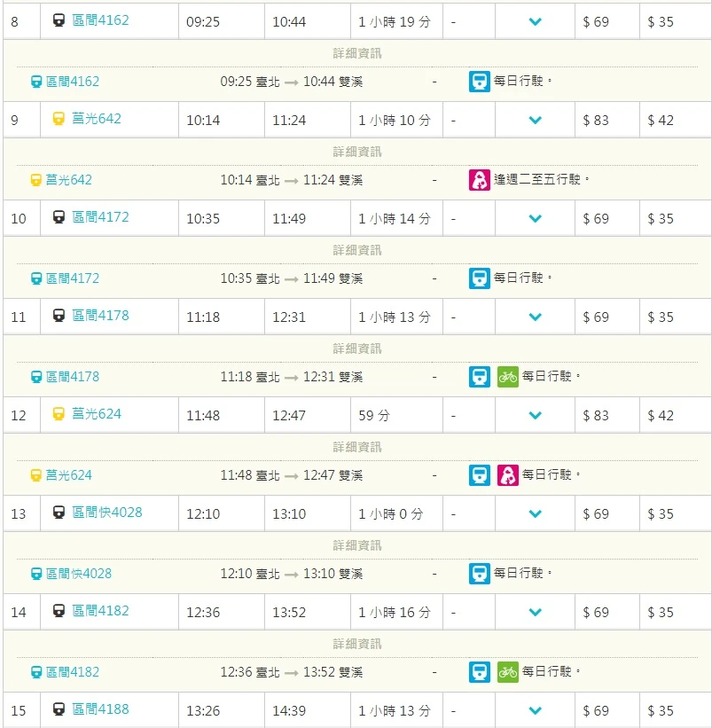Toggle details chevron for row 13 區間快4028
This screenshot has height=728, width=712.
536,513
